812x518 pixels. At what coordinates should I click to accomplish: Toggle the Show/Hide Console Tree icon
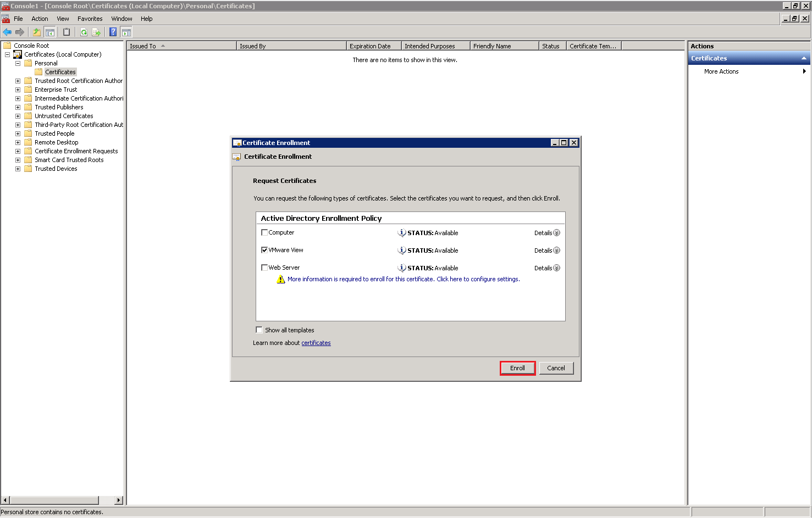[49, 32]
